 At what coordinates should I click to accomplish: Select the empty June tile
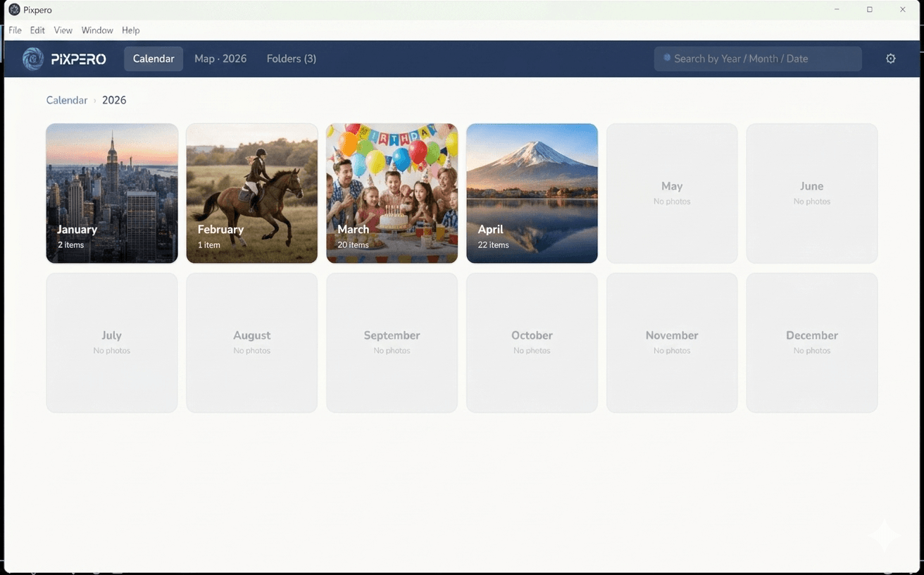[x=812, y=193]
